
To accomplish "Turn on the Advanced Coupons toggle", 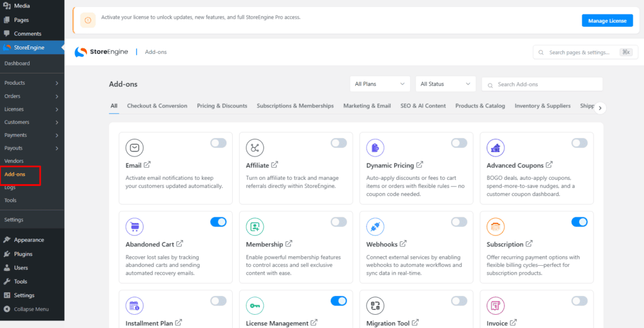I will tap(579, 143).
